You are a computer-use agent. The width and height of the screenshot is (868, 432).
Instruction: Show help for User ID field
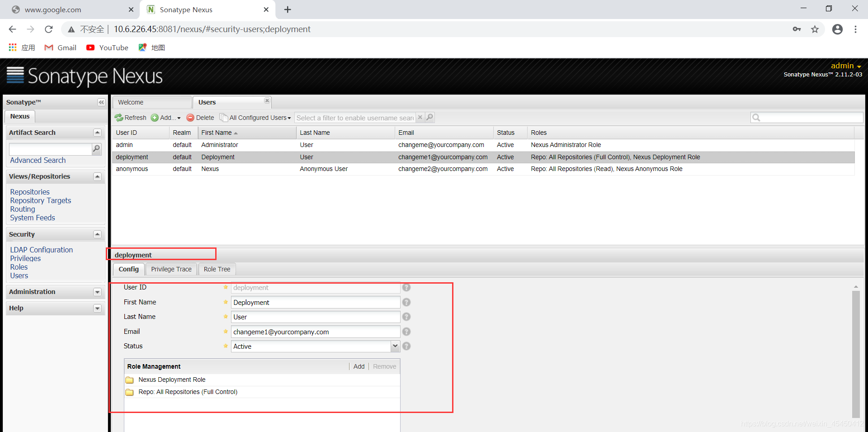click(406, 288)
